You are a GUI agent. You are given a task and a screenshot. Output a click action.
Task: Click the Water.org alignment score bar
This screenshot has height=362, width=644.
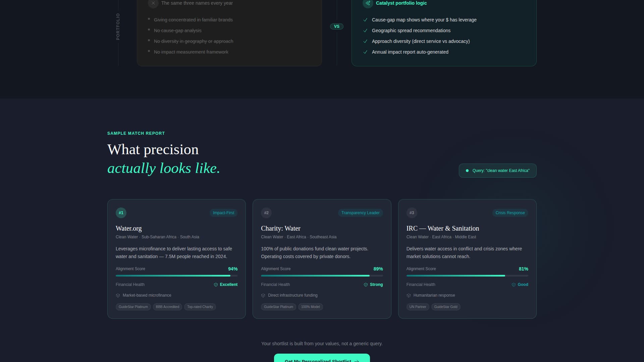click(x=176, y=276)
